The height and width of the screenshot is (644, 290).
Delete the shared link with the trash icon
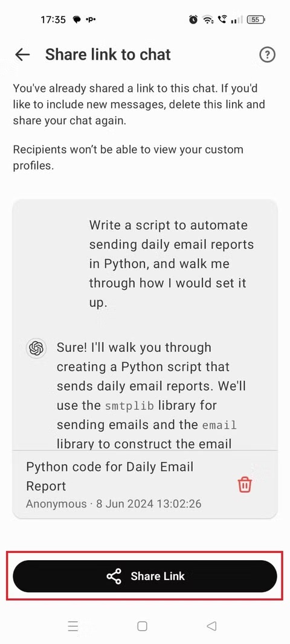click(245, 484)
